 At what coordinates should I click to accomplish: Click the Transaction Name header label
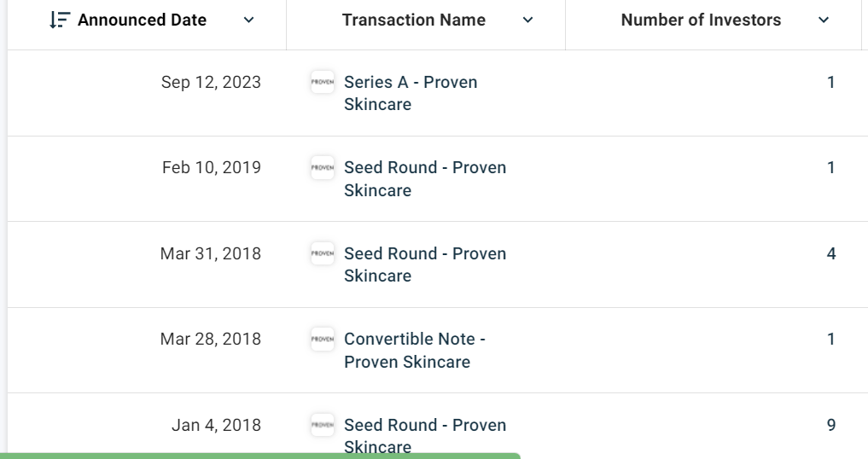413,20
